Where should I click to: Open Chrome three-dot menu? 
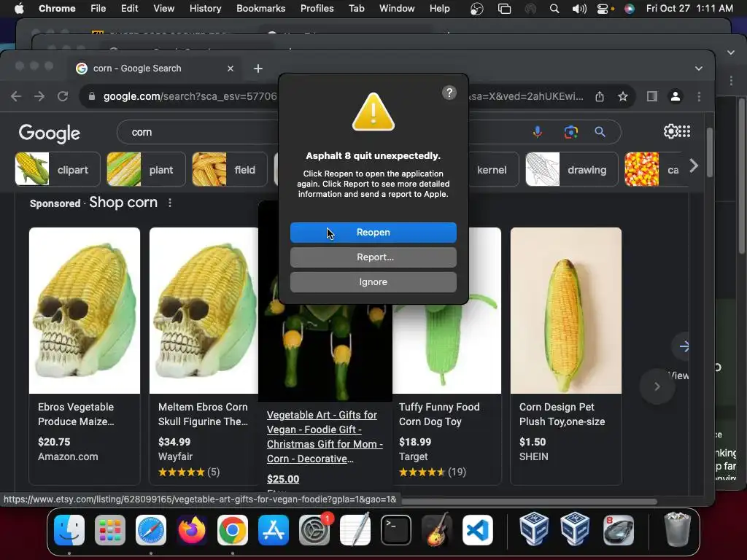tap(699, 97)
